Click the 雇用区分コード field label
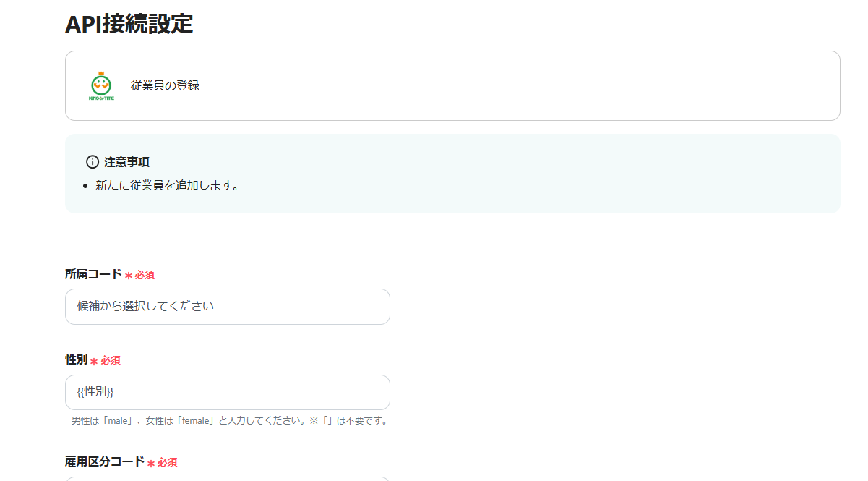868x481 pixels. [x=105, y=461]
